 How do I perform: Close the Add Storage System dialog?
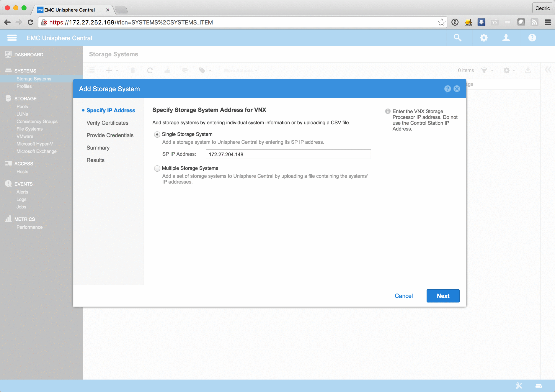(x=457, y=89)
